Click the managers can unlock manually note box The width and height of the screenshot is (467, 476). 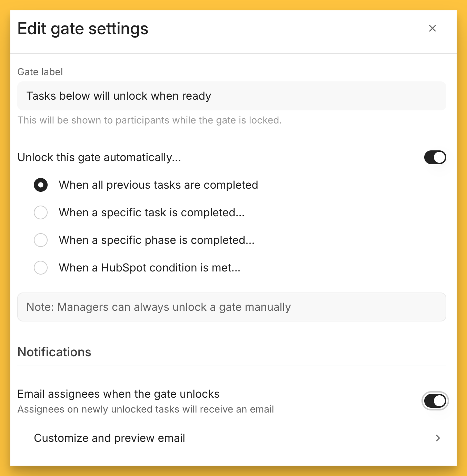click(231, 307)
